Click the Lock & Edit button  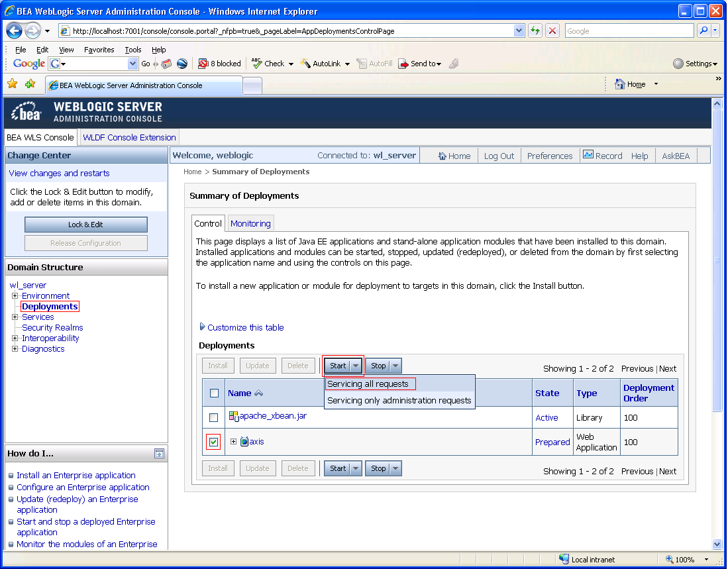click(x=86, y=225)
